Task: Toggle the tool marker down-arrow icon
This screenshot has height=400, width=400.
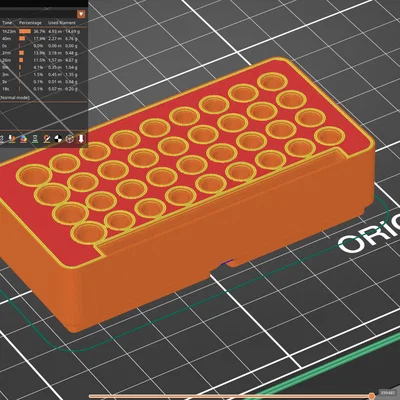Action: tap(81, 138)
